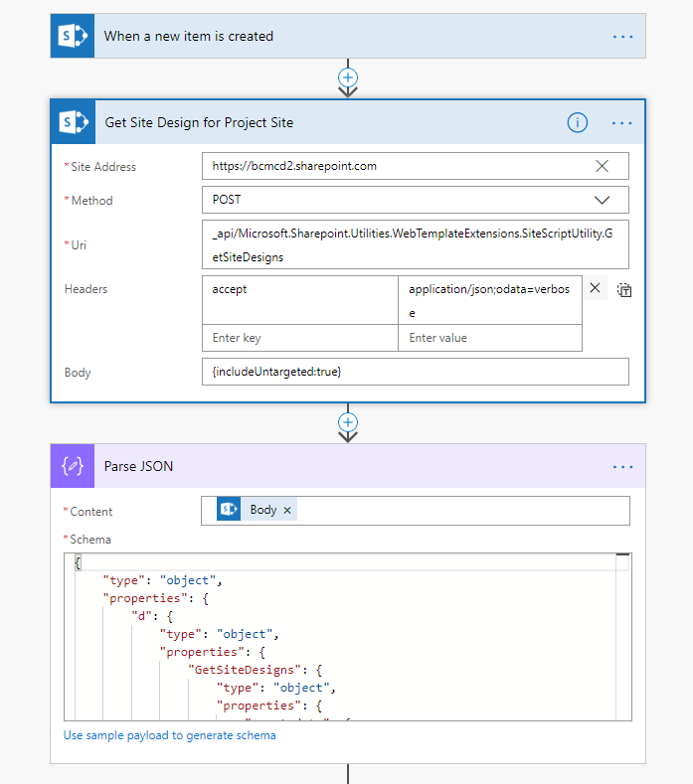
Task: Click the Uri input field
Action: tap(415, 244)
